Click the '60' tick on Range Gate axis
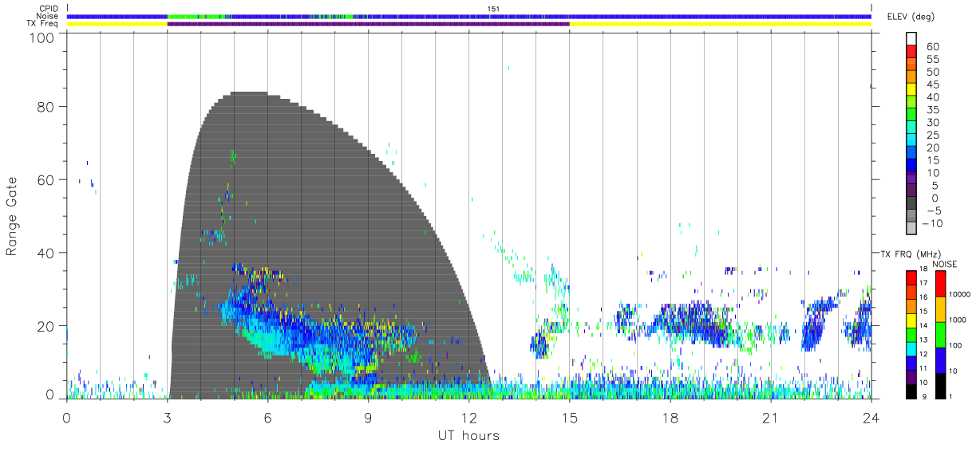Screen dimensions: 980x452 45,180
